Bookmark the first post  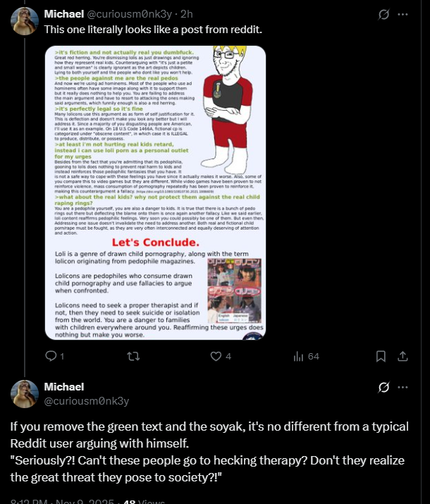(x=381, y=356)
